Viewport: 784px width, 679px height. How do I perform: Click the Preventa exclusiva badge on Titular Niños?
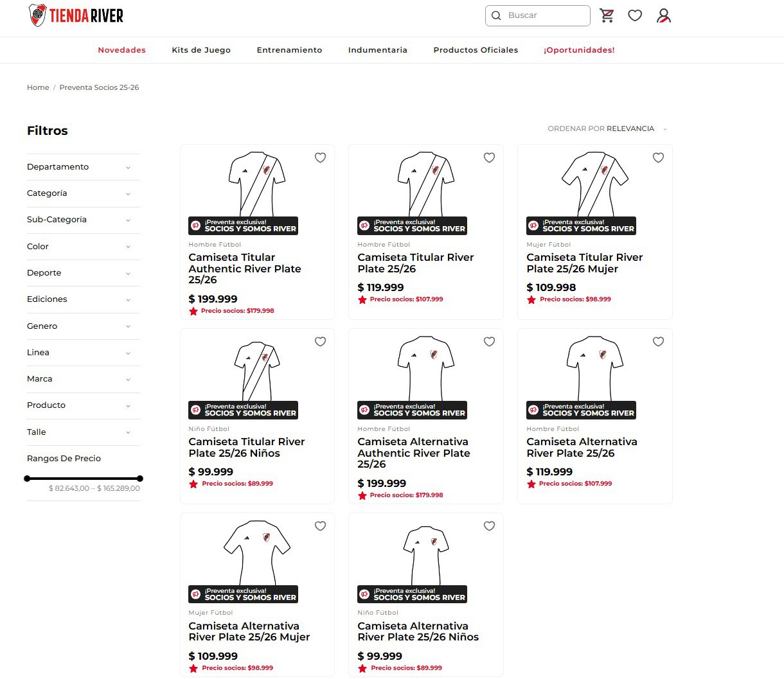pyautogui.click(x=244, y=410)
